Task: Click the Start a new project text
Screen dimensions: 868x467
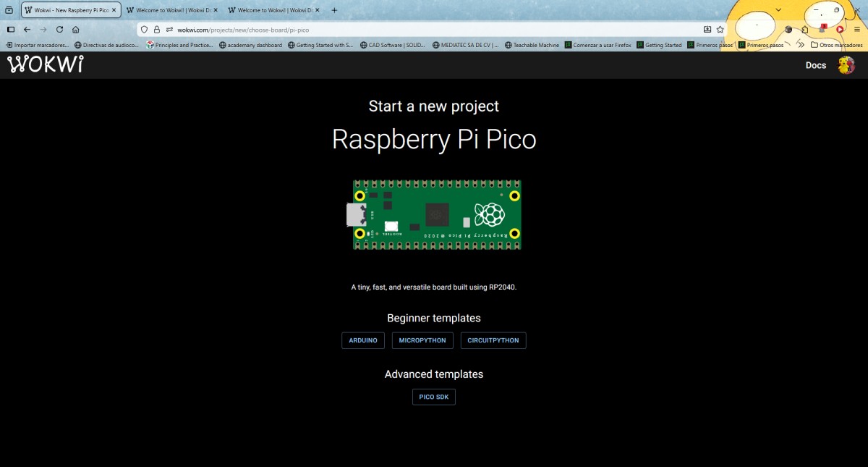Action: (x=434, y=106)
